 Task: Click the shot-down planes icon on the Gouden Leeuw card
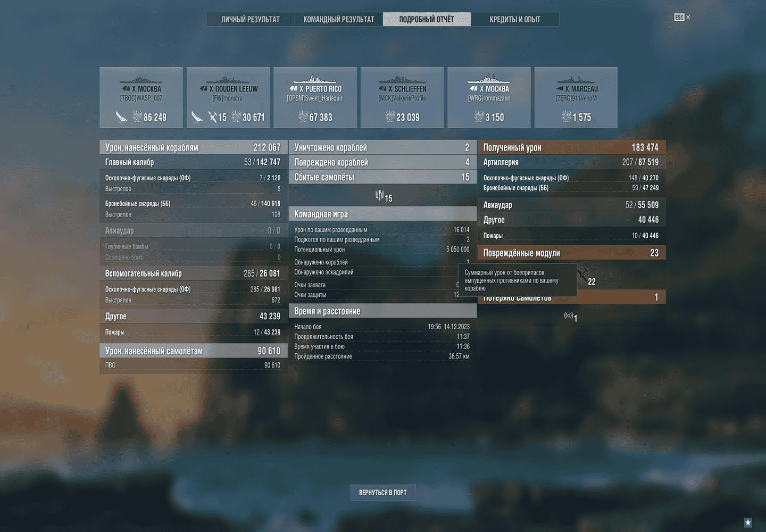tap(212, 117)
